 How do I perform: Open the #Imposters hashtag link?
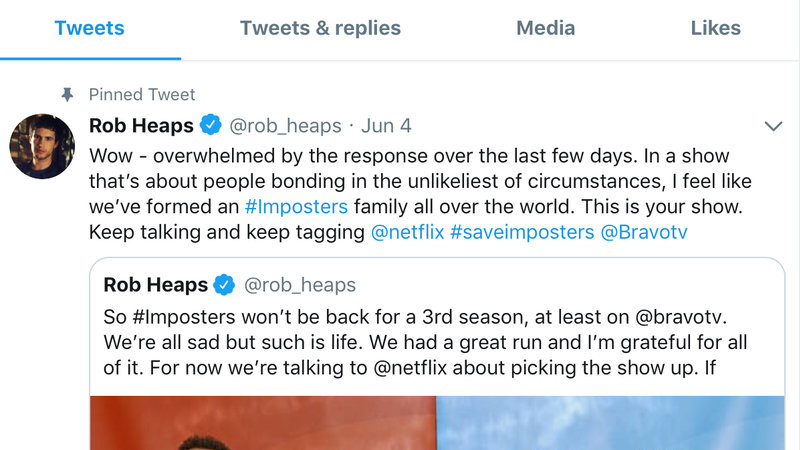[296, 207]
